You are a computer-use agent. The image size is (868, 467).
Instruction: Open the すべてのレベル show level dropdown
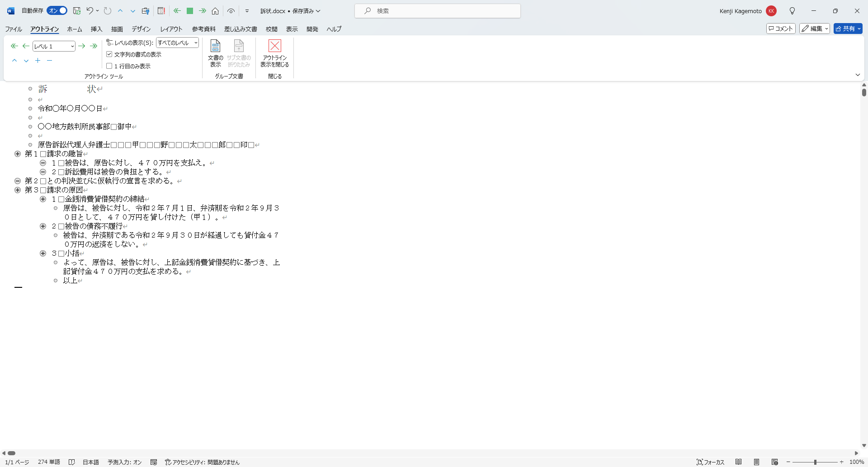[x=177, y=43]
